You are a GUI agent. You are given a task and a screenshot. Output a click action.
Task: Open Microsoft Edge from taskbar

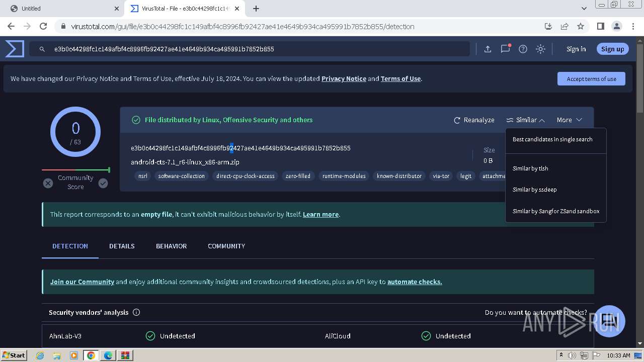click(x=108, y=355)
